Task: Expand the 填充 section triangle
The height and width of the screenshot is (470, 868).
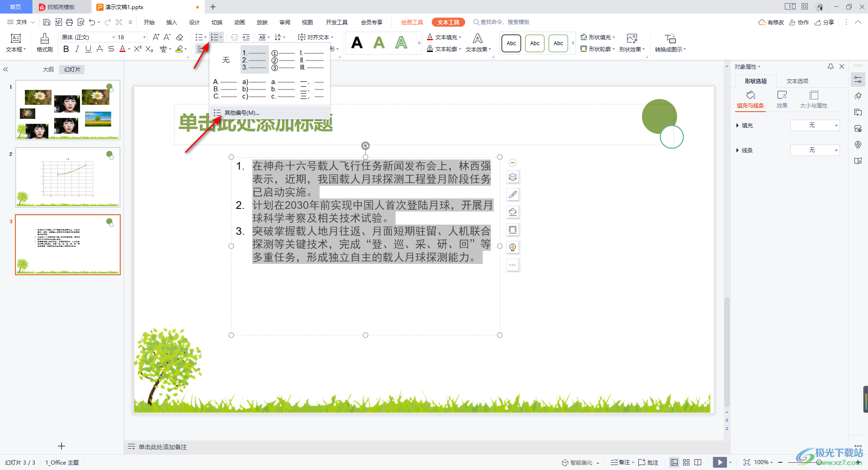Action: tap(737, 125)
